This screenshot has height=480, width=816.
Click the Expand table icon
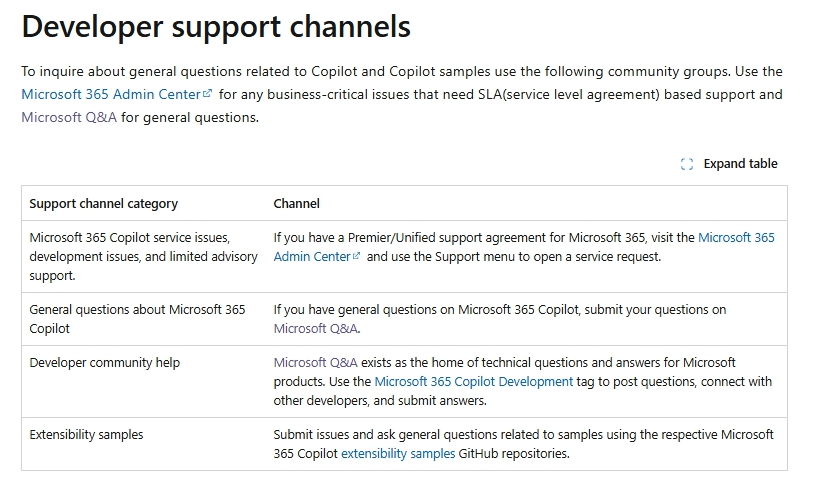[687, 164]
